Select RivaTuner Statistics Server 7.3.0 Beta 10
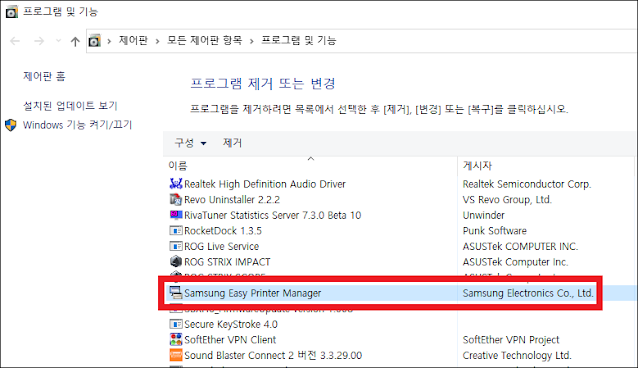 (273, 215)
